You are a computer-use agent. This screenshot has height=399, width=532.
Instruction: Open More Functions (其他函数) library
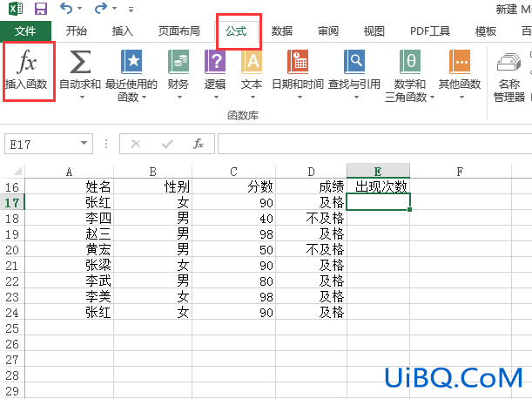[x=460, y=76]
